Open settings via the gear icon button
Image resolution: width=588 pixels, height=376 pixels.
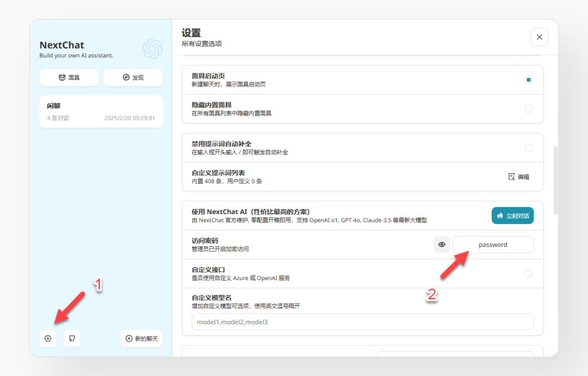point(48,338)
